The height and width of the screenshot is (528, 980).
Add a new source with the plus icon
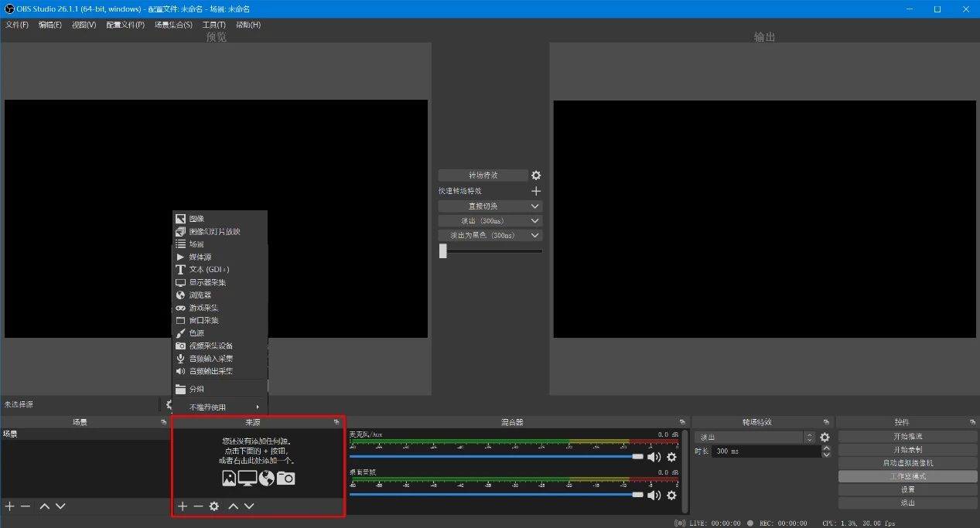(183, 506)
